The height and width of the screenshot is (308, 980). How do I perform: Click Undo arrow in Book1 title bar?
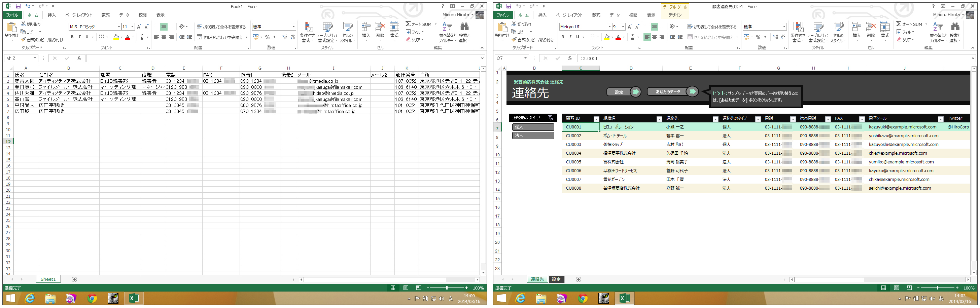click(28, 6)
